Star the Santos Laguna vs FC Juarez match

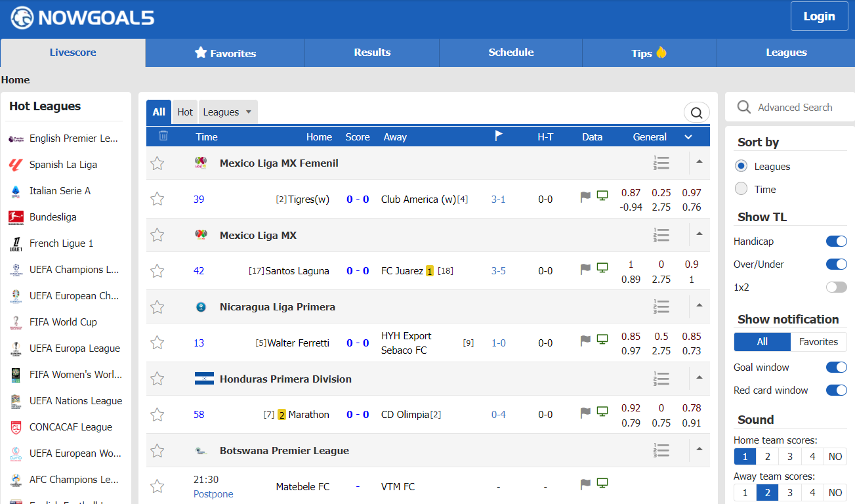[x=157, y=270]
